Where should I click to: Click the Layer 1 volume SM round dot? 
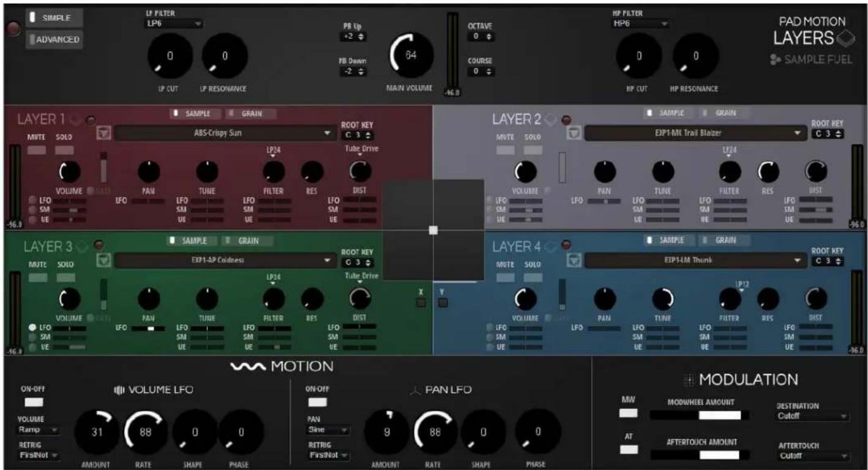click(x=32, y=209)
